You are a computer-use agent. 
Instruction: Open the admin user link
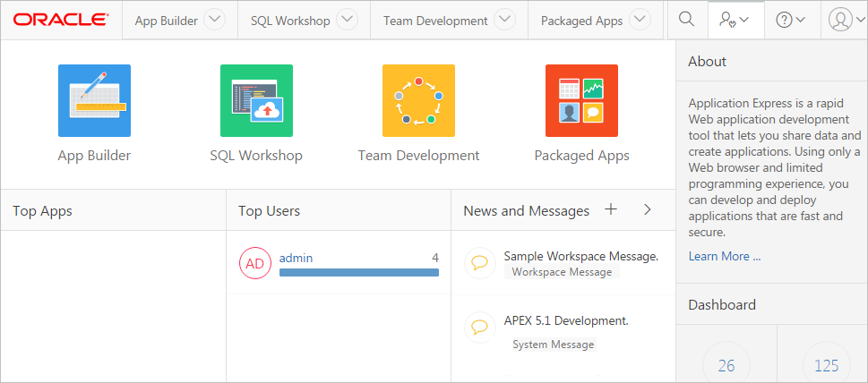click(x=296, y=258)
